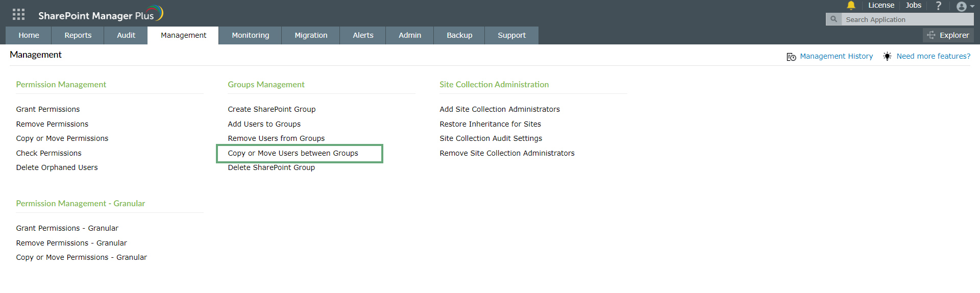
Task: Click the user account avatar icon
Action: point(961,7)
